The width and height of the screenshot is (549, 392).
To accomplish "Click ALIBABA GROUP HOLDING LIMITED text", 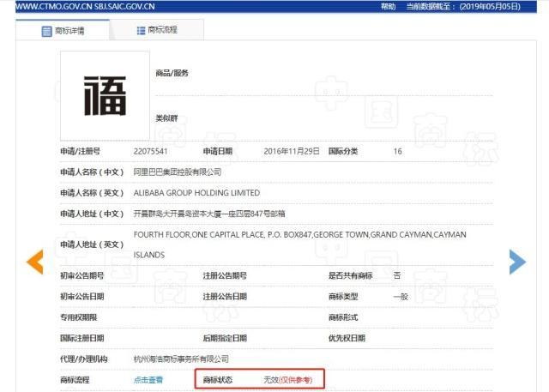I will (196, 193).
